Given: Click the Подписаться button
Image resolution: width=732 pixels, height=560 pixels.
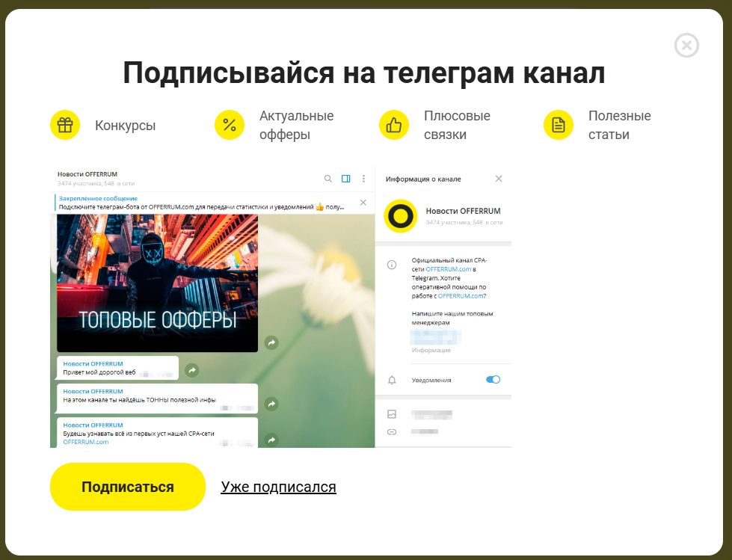Looking at the screenshot, I should [x=127, y=487].
